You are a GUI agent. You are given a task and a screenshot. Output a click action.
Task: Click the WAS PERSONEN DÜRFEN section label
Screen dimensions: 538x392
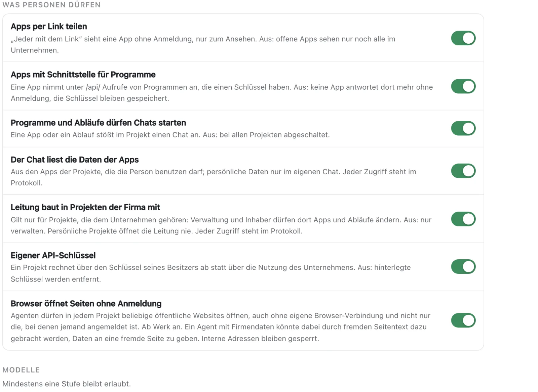51,5
